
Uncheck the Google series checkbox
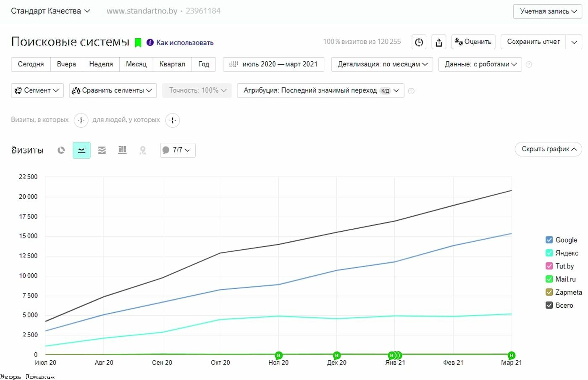coord(549,240)
